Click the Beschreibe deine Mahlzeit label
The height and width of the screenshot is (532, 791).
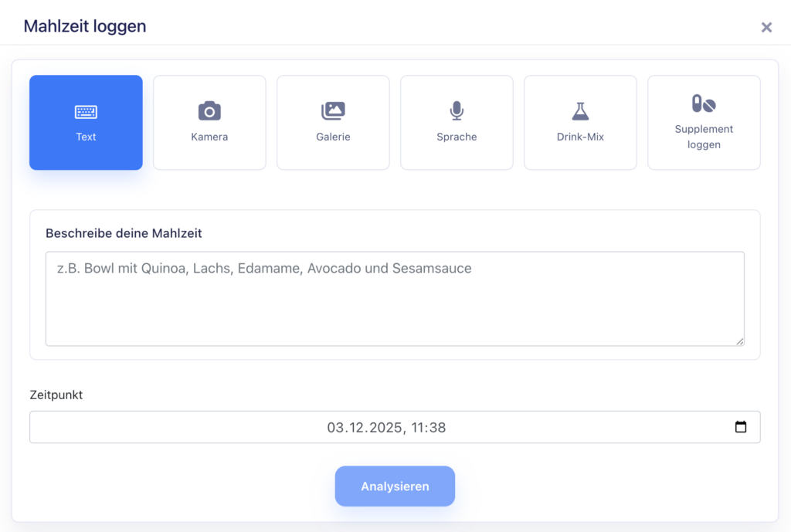[124, 233]
